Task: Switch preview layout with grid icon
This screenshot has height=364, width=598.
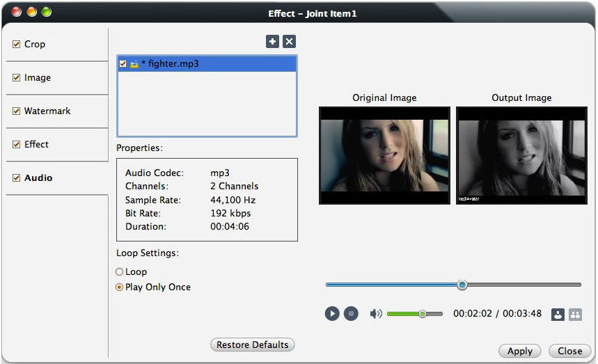Action: pos(575,315)
